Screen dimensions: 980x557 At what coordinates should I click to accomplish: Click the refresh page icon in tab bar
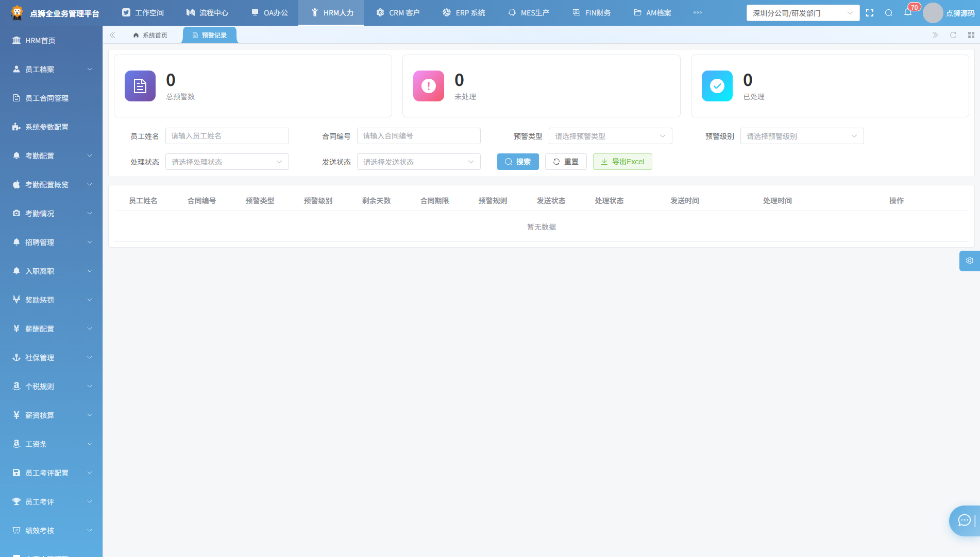(953, 35)
